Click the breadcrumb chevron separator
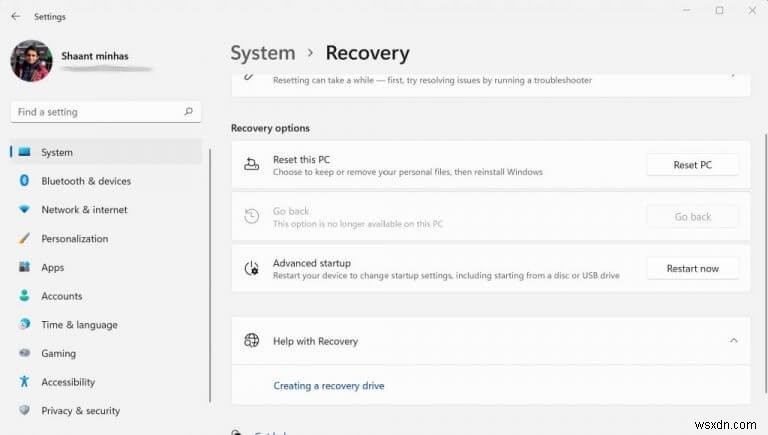 pyautogui.click(x=310, y=52)
